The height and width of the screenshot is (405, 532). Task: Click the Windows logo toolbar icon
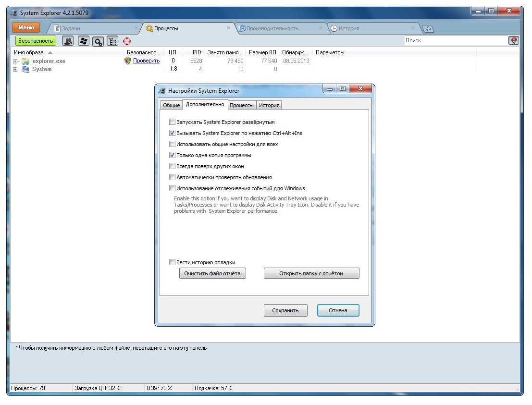point(83,41)
